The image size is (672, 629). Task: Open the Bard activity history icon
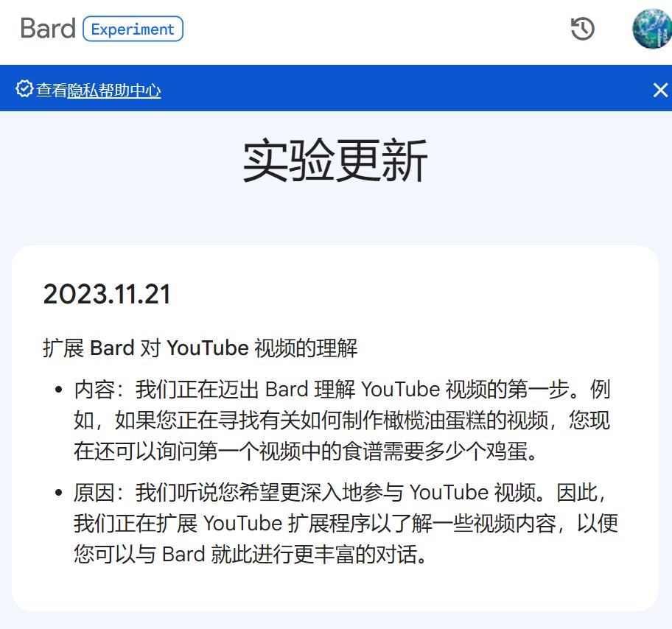coord(582,29)
